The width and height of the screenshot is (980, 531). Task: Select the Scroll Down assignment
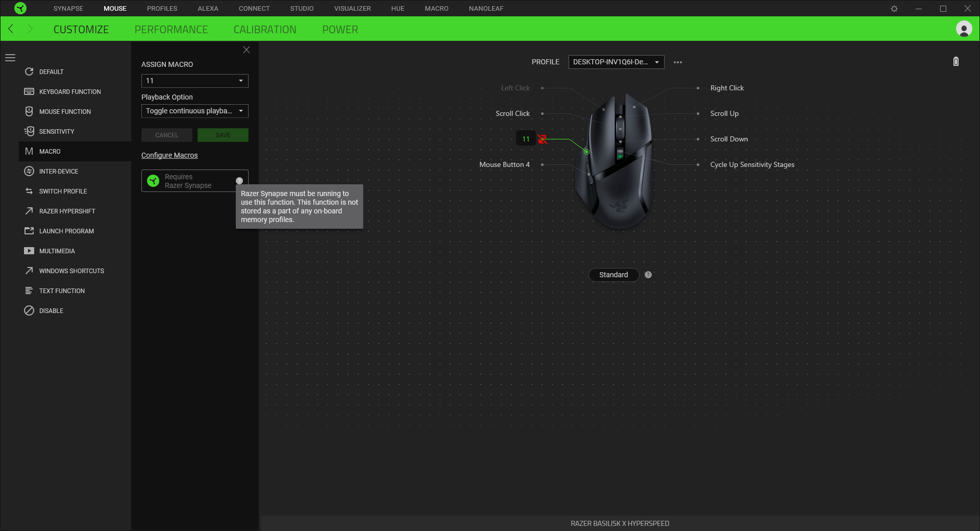(729, 139)
